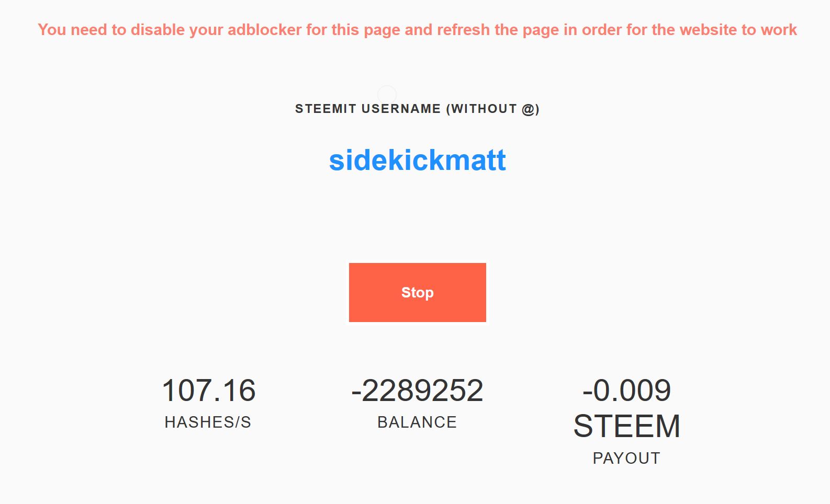Image resolution: width=830 pixels, height=504 pixels.
Task: Click the BALANCE label
Action: pos(417,422)
